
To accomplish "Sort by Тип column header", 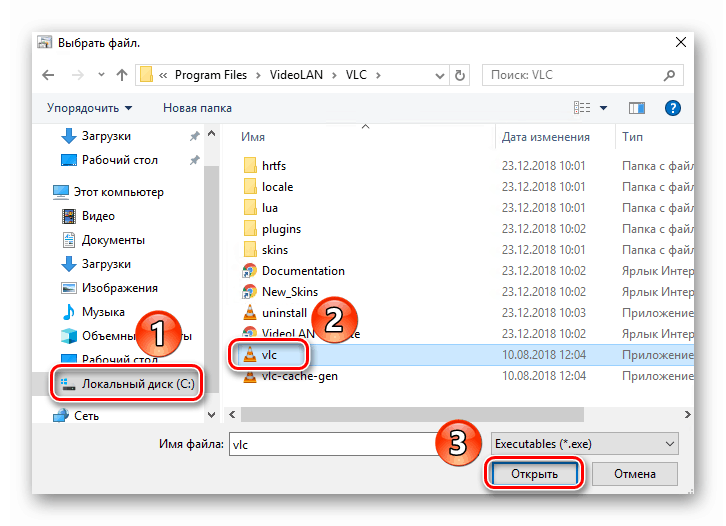I will [x=632, y=137].
